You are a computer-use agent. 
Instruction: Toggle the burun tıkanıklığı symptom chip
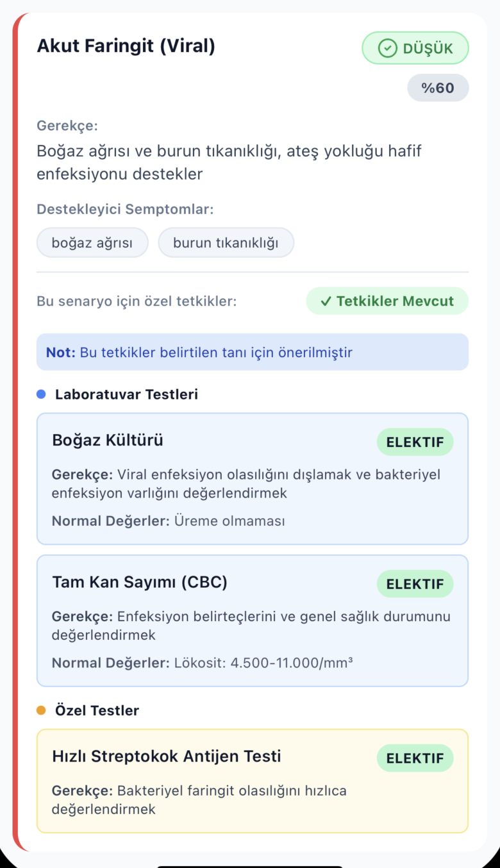226,242
